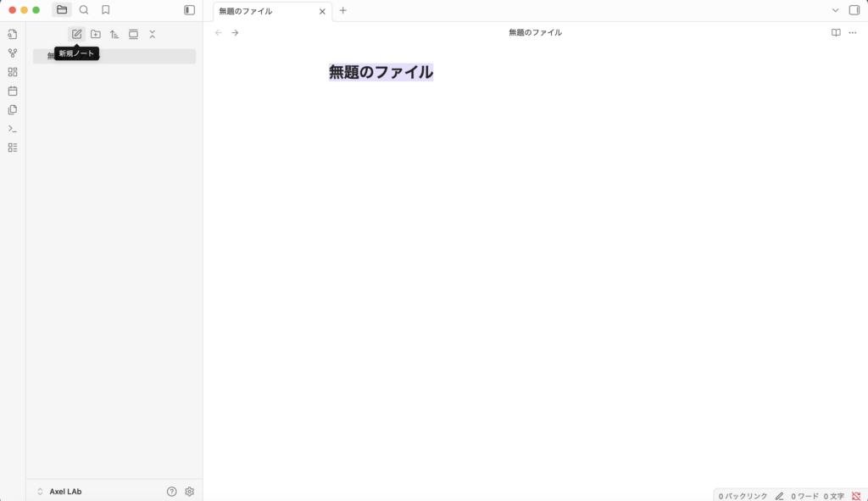
Task: Click the 0 バックリンク status item
Action: (x=743, y=496)
